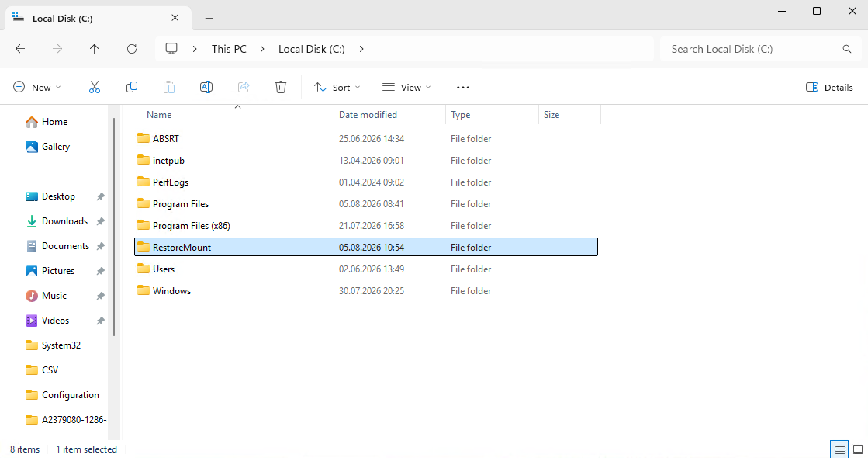
Task: Open a new tab with plus button
Action: (x=209, y=19)
